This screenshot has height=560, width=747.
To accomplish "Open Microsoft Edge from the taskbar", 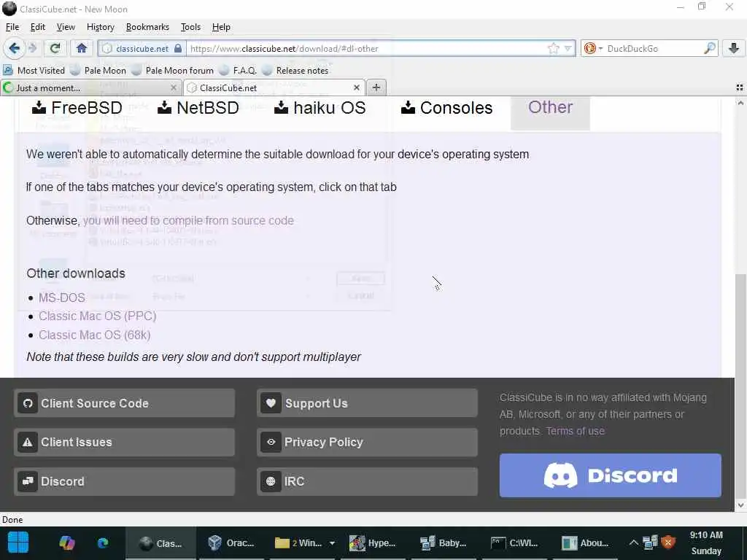I will point(103,542).
